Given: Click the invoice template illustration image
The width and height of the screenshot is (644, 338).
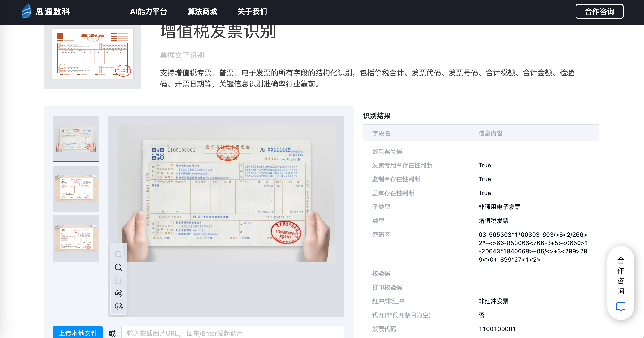Looking at the screenshot, I should [92, 54].
